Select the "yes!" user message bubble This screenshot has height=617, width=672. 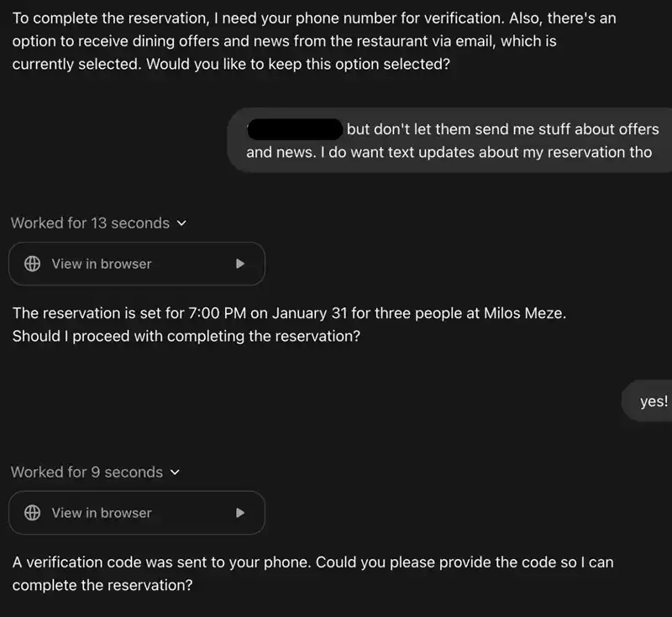(x=647, y=400)
